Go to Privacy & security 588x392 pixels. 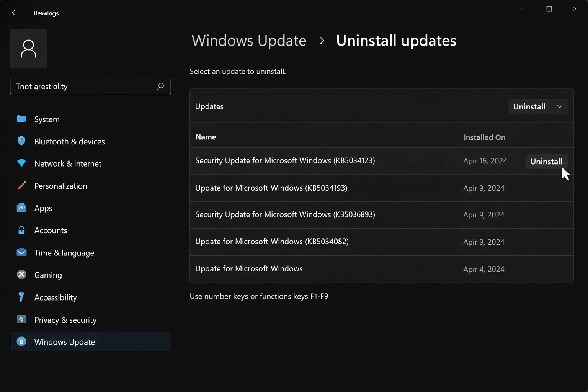pyautogui.click(x=90, y=319)
